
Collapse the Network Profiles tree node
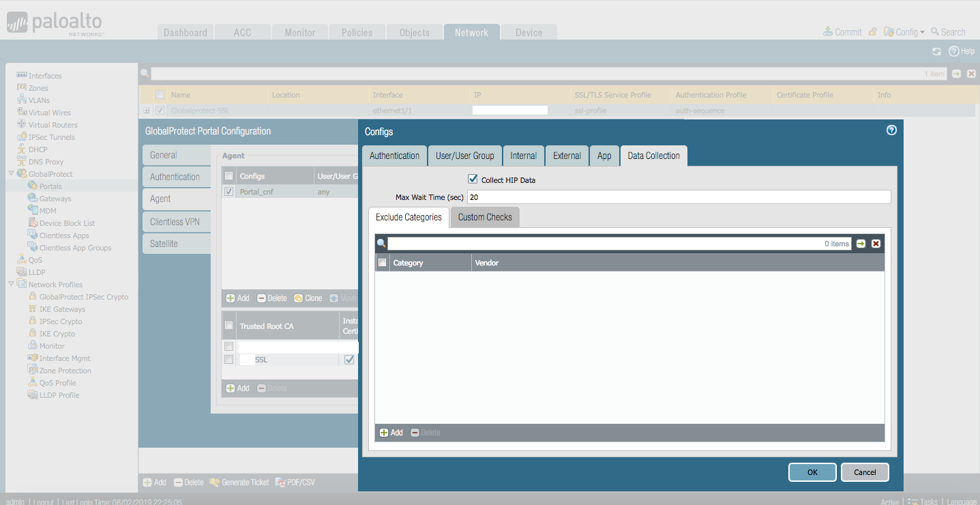(11, 285)
